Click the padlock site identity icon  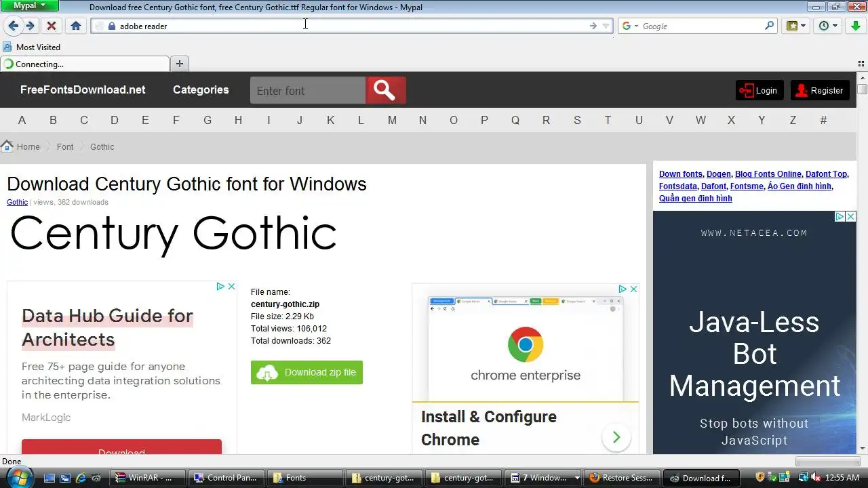pos(113,26)
